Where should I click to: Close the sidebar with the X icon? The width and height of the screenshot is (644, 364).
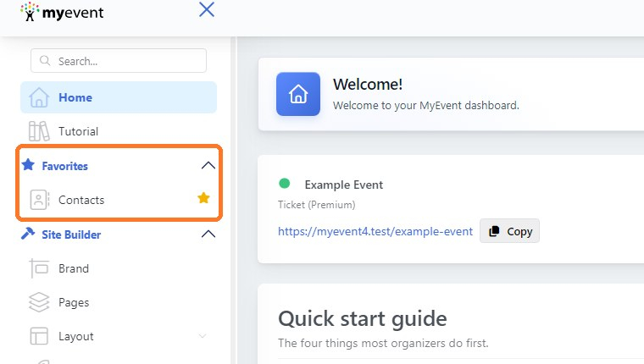click(207, 9)
